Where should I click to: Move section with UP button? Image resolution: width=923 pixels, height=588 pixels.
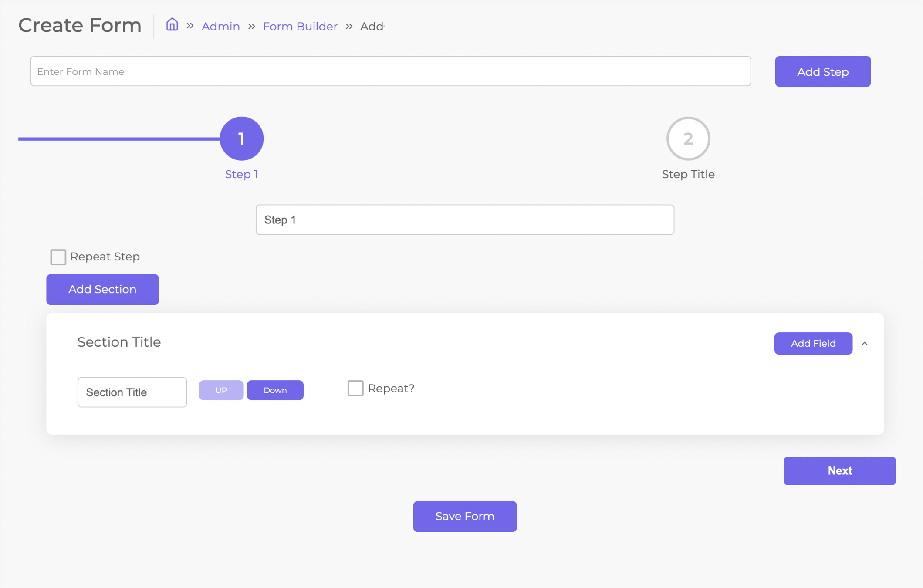[221, 390]
